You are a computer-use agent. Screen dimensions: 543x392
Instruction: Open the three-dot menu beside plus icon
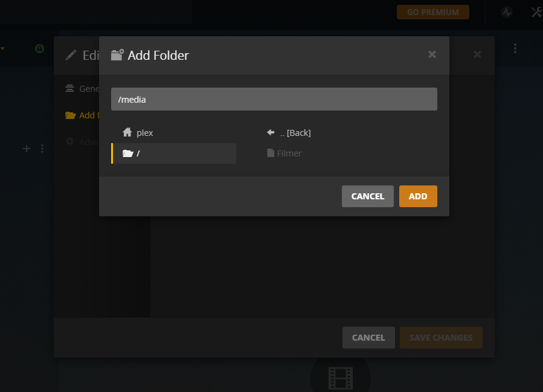(42, 149)
